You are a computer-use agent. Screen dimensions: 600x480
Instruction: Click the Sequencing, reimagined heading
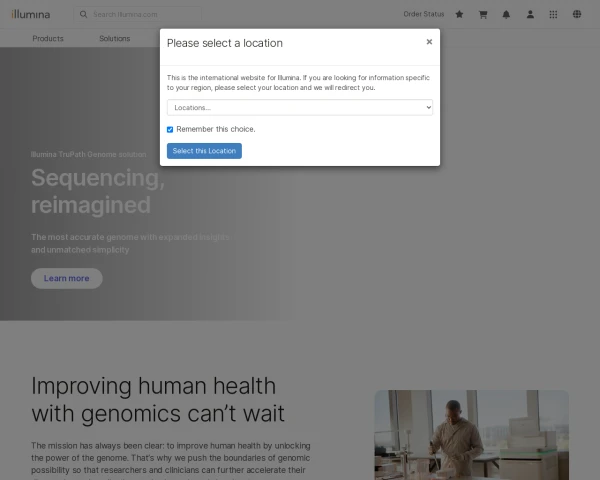[98, 191]
